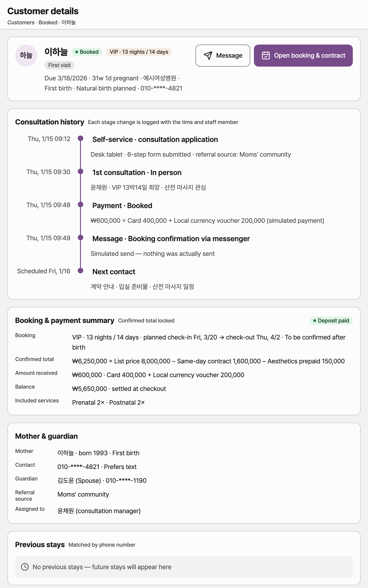Click the 'Moms' community' referral source value

(83, 495)
